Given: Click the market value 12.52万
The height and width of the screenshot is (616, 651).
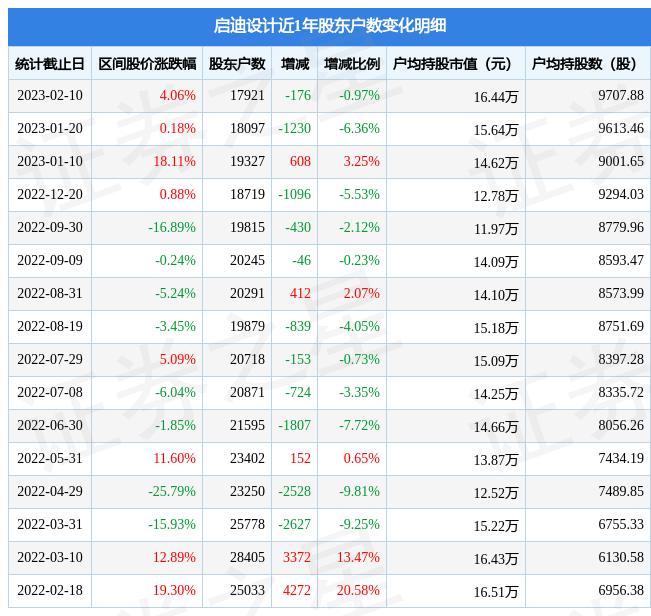Looking at the screenshot, I should point(496,493).
